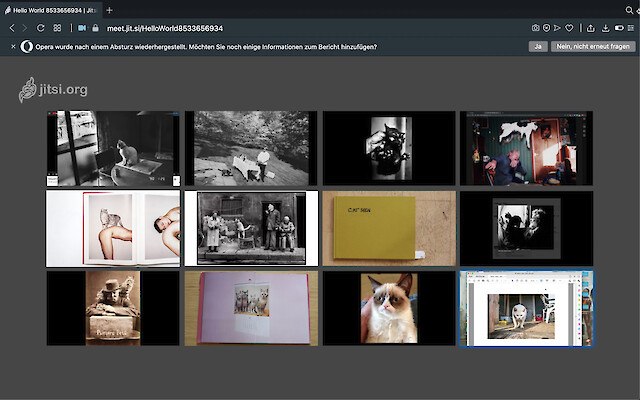The width and height of the screenshot is (640, 400).
Task: Open the new tab plus button
Action: (109, 9)
